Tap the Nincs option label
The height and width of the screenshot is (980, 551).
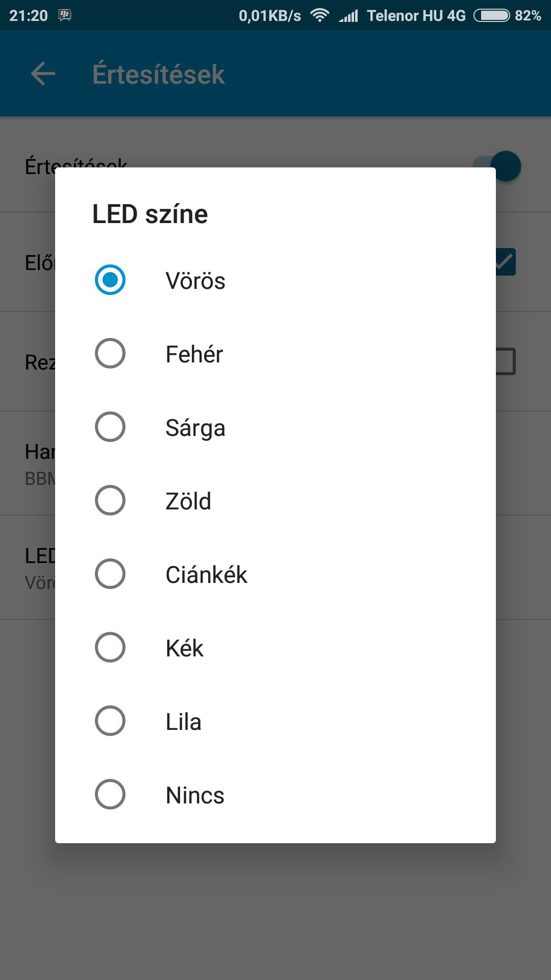pos(195,795)
